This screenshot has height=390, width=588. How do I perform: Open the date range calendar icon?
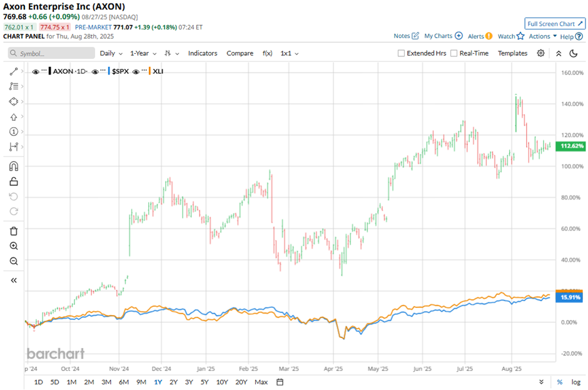tap(280, 382)
